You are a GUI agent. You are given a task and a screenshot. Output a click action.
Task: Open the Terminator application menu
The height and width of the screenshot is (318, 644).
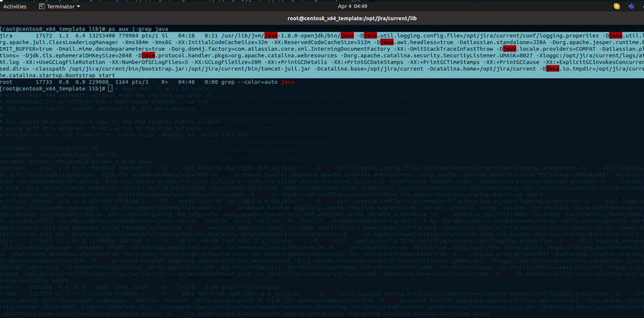pos(60,6)
